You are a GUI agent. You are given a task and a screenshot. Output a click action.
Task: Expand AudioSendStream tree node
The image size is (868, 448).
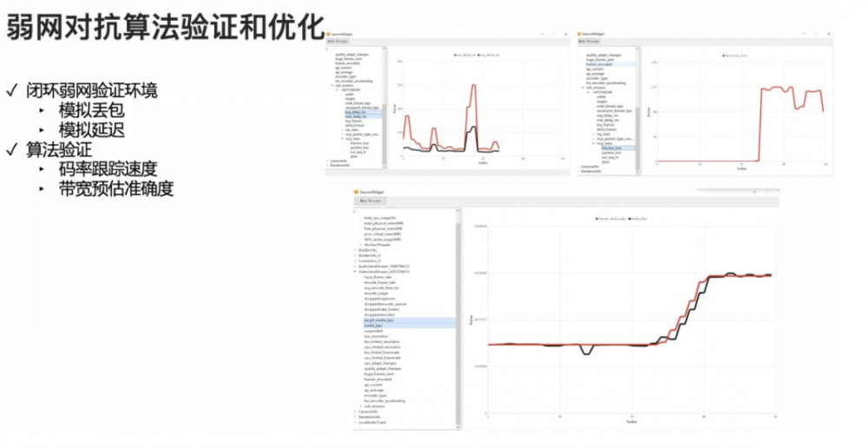355,267
